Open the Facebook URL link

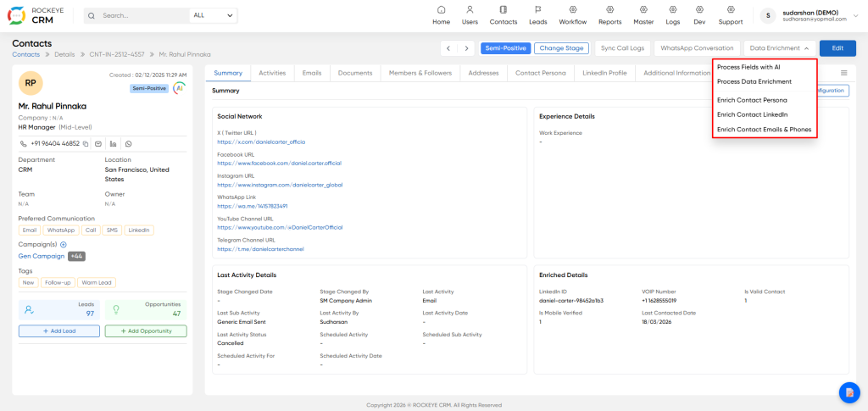pos(280,164)
